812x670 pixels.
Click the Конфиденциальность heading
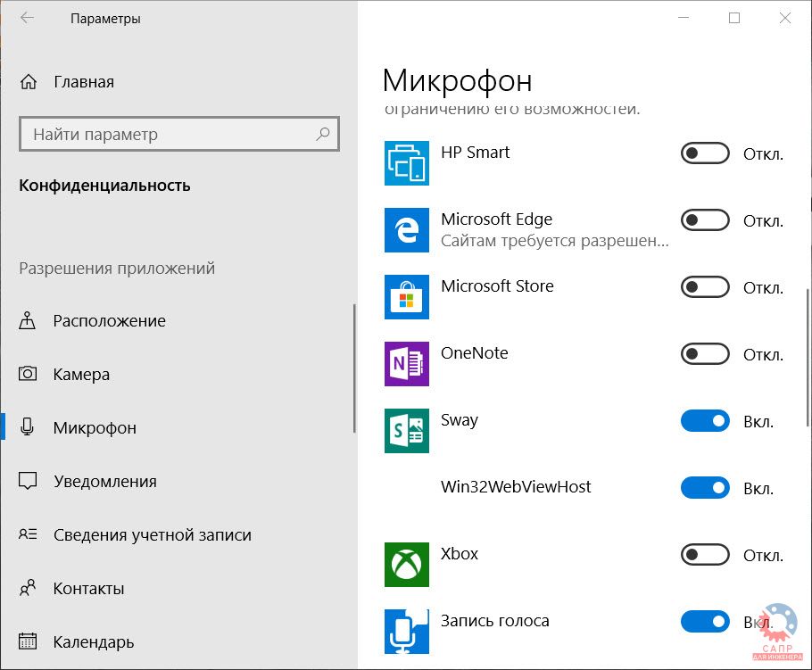pos(104,186)
